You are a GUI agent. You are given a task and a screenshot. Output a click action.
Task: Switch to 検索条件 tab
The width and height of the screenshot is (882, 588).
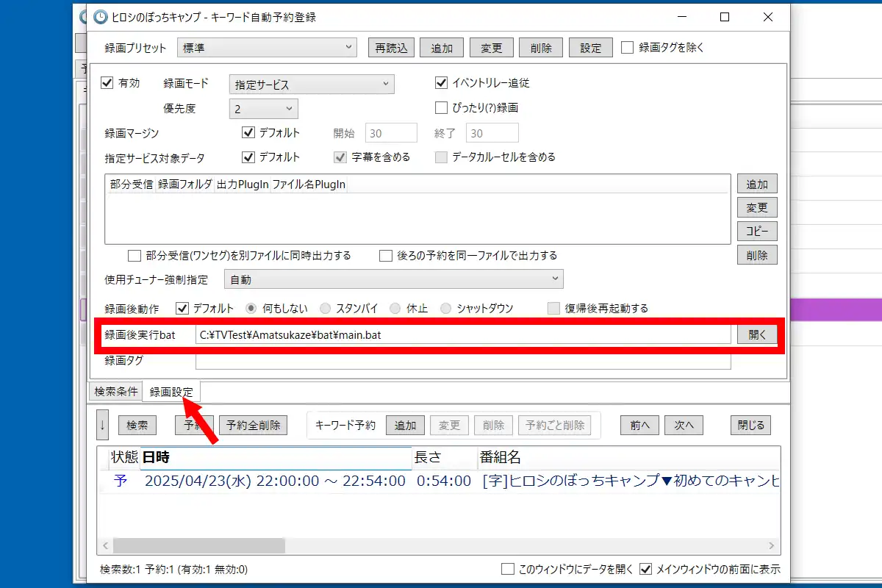(116, 392)
